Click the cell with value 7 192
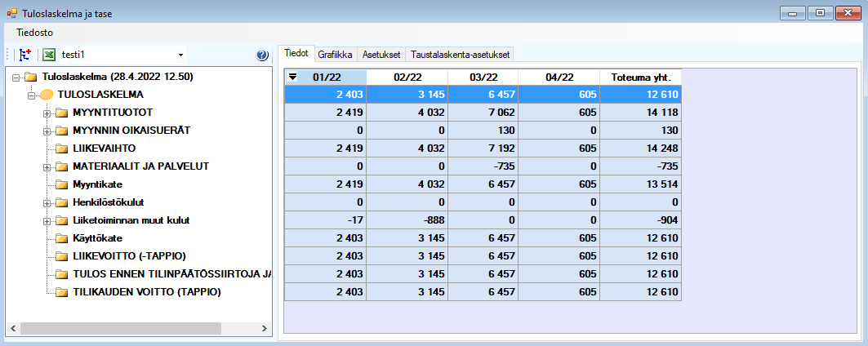The image size is (868, 346). (x=483, y=149)
